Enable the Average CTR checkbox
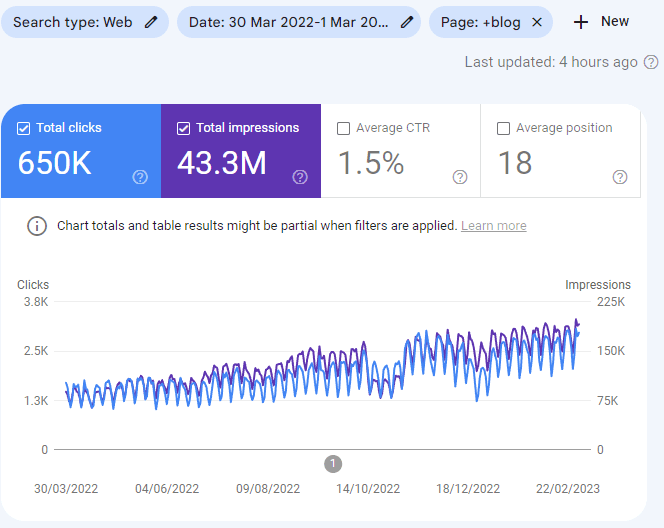 [x=344, y=128]
